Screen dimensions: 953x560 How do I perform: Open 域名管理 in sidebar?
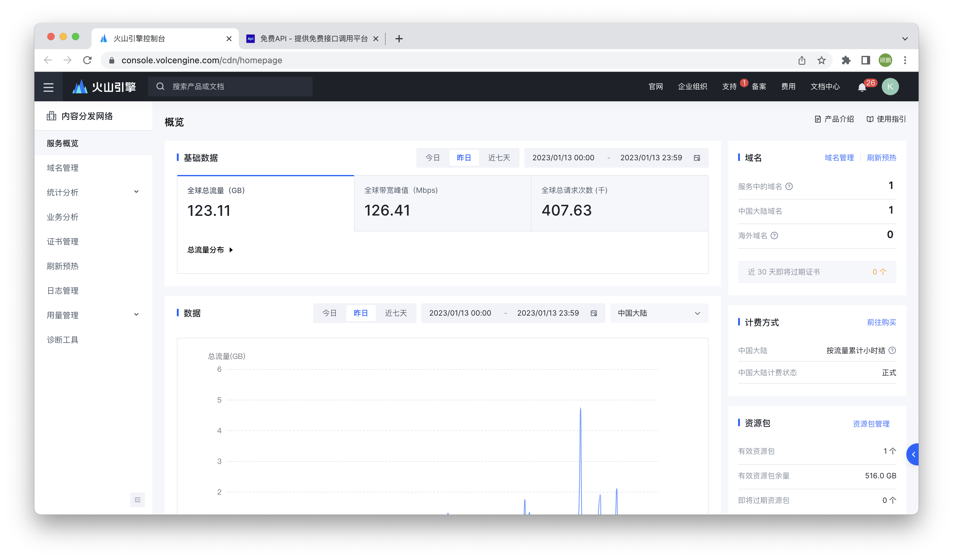click(x=93, y=168)
